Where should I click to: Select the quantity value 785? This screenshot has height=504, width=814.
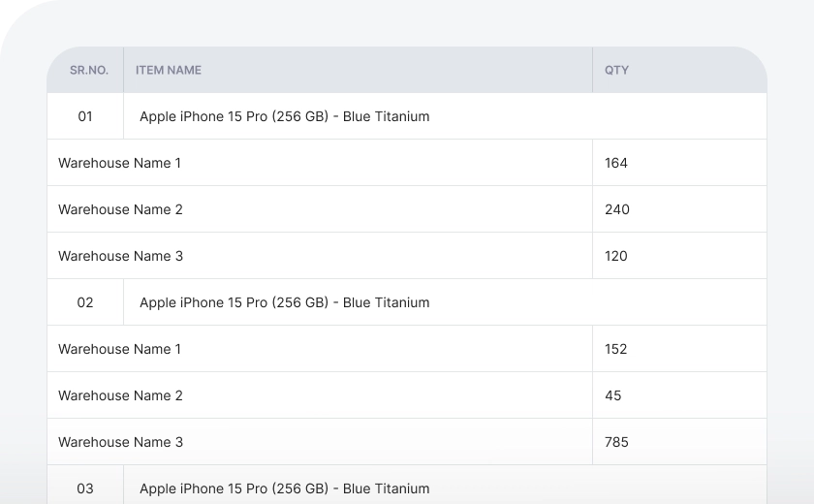pos(616,442)
